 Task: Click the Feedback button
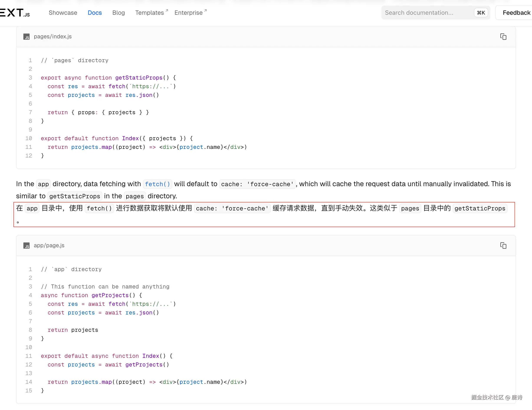516,13
